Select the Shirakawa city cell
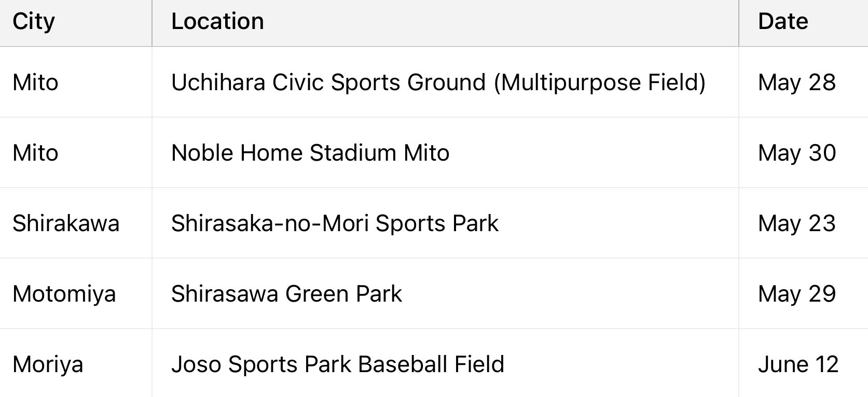The width and height of the screenshot is (868, 397). coord(66,223)
